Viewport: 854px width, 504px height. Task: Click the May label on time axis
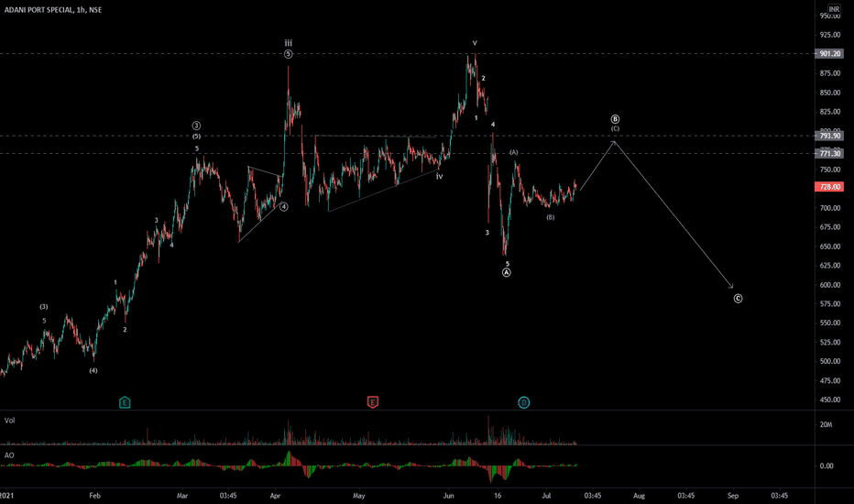point(358,496)
